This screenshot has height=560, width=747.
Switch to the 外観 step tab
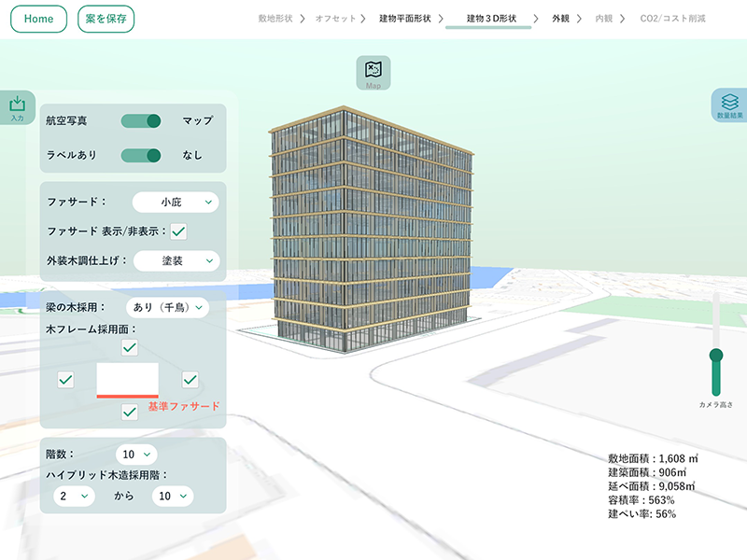pyautogui.click(x=560, y=18)
